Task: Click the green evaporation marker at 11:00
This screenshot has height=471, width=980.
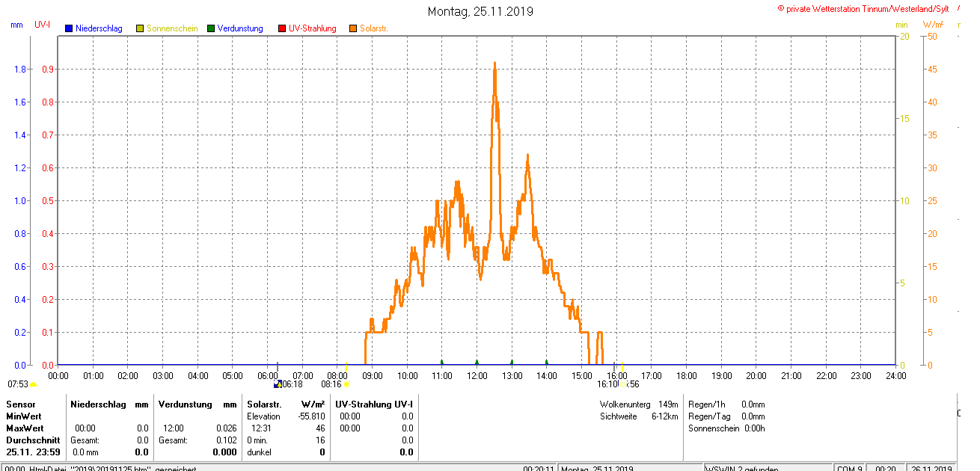Action: pyautogui.click(x=441, y=362)
